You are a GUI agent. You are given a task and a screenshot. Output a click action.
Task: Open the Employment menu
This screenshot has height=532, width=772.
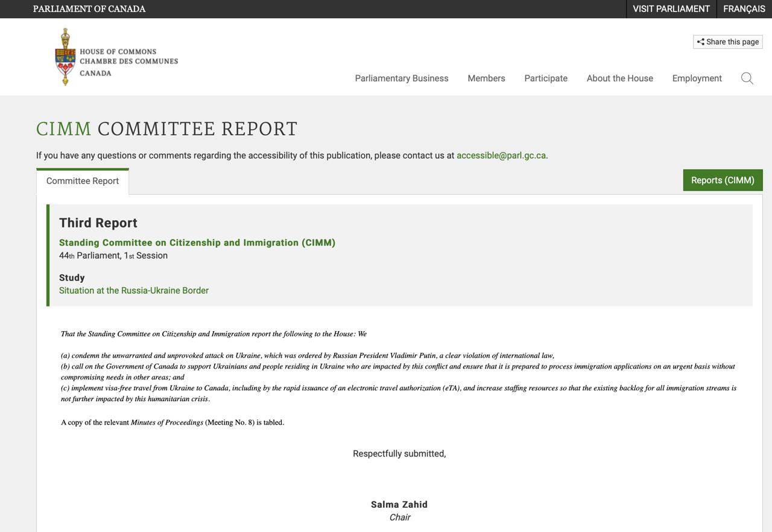pyautogui.click(x=697, y=78)
